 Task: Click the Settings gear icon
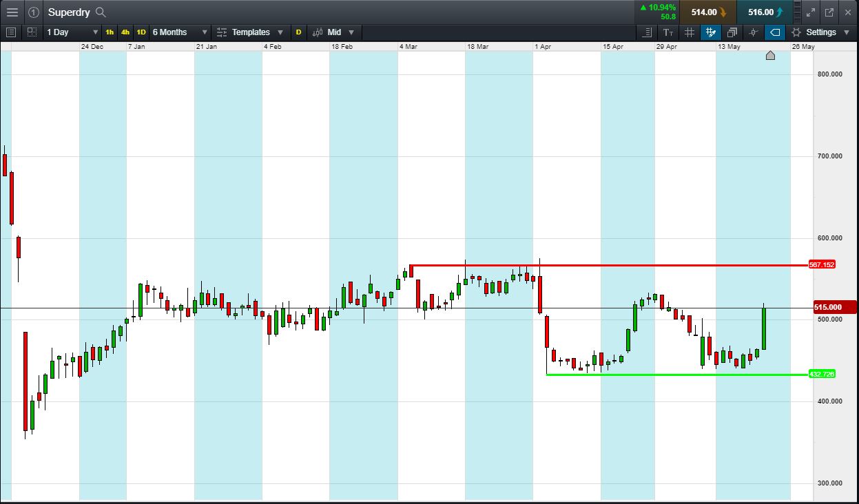[796, 32]
